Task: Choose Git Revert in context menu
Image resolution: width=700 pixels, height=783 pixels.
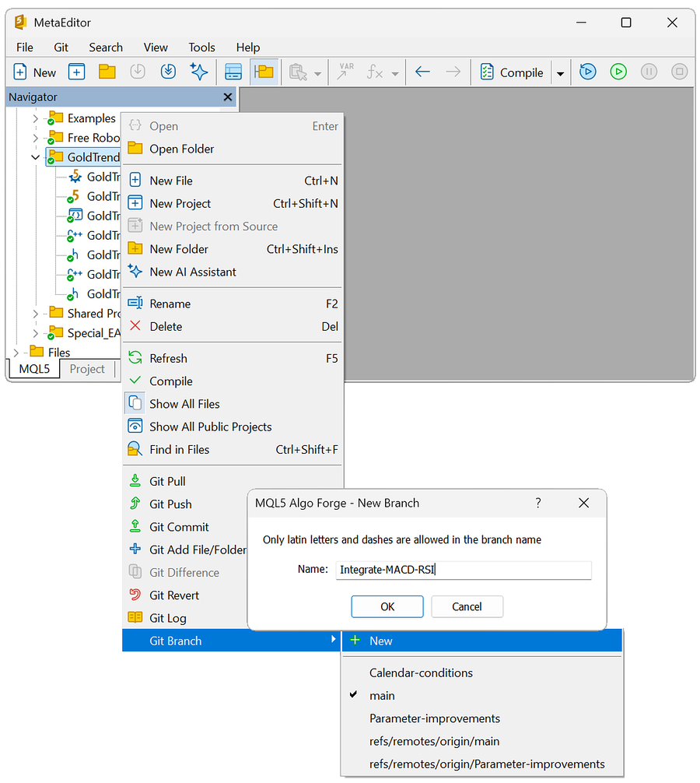Action: pyautogui.click(x=186, y=595)
